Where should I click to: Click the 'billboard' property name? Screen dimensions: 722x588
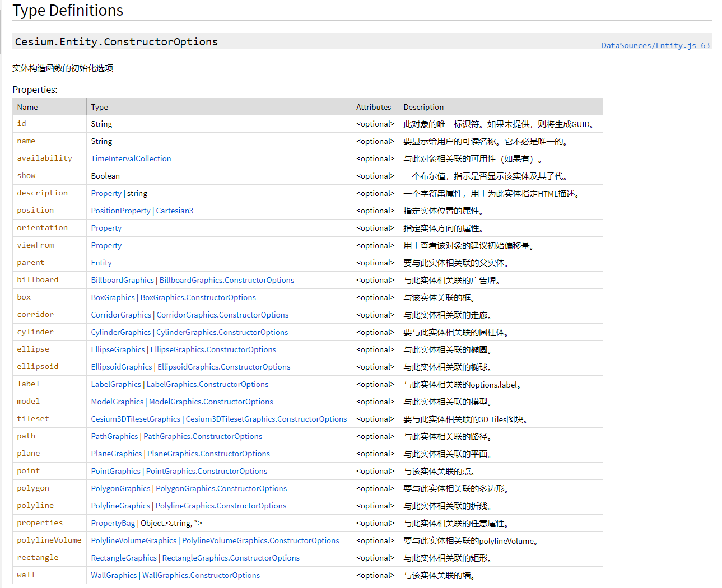click(x=38, y=280)
